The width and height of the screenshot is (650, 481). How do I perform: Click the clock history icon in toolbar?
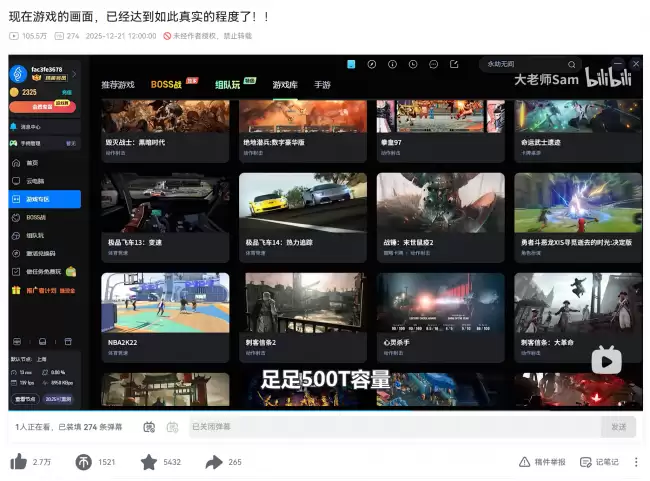pos(413,64)
